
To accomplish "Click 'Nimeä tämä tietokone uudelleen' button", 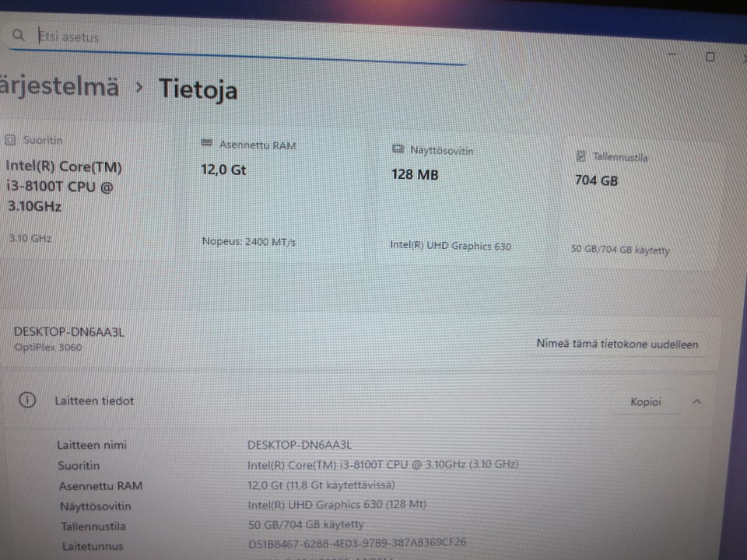I will pyautogui.click(x=617, y=344).
